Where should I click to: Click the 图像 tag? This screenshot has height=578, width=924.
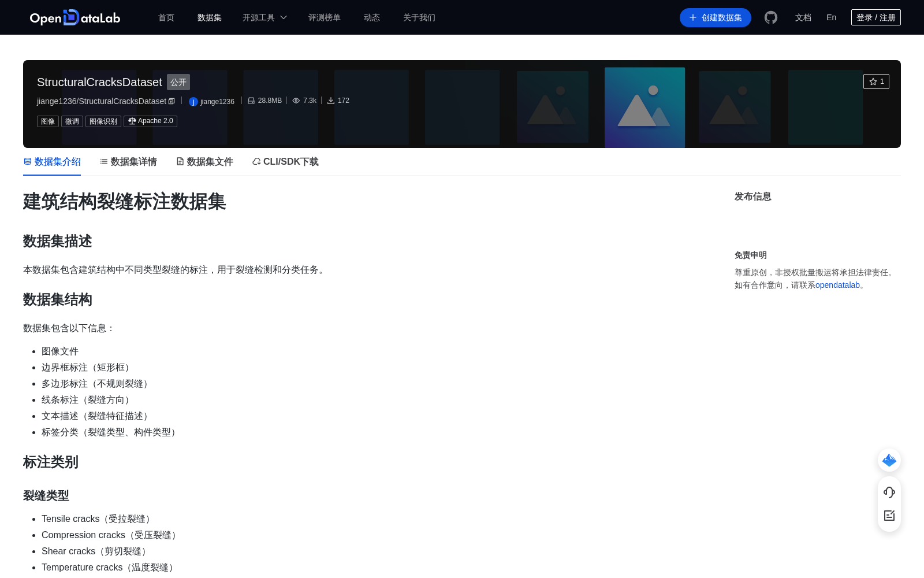(48, 121)
